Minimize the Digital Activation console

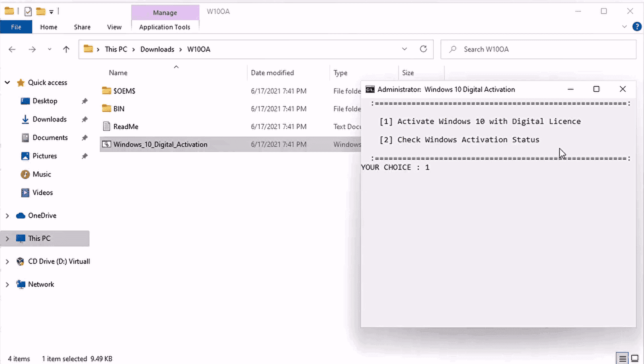[570, 89]
